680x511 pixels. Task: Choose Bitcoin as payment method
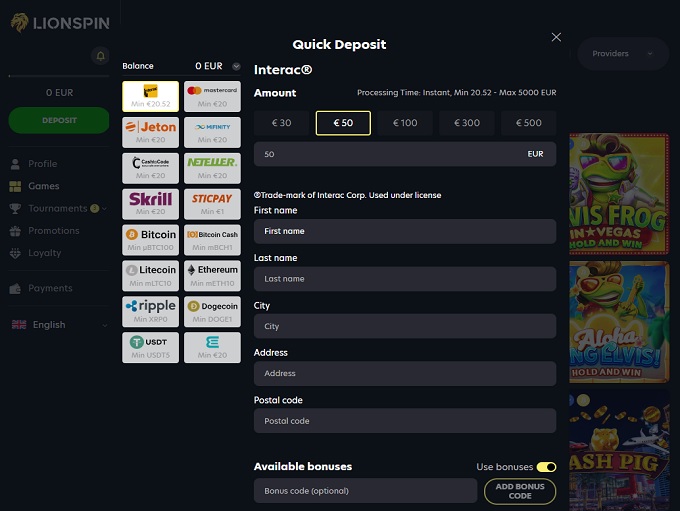[x=150, y=239]
